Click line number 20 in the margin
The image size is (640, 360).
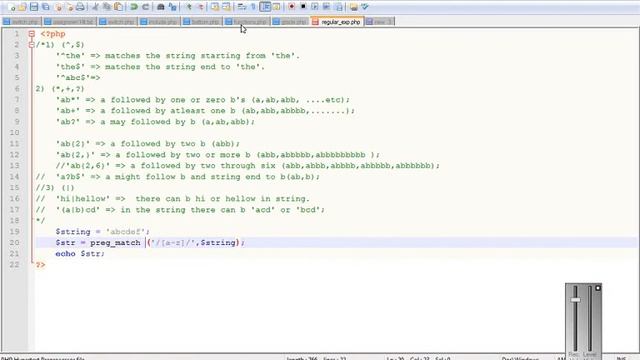[14, 243]
